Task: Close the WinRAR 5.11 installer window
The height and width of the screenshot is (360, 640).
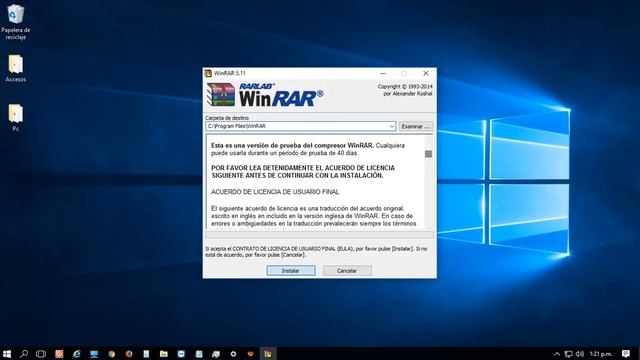Action: 426,73
